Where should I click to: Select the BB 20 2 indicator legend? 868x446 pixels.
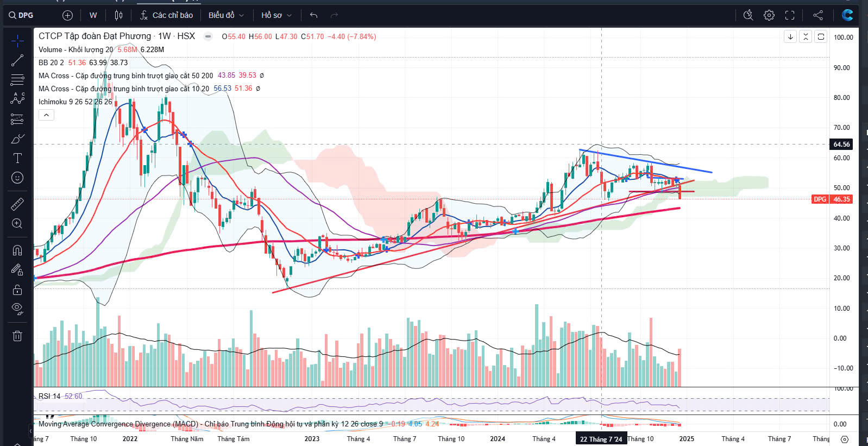51,62
